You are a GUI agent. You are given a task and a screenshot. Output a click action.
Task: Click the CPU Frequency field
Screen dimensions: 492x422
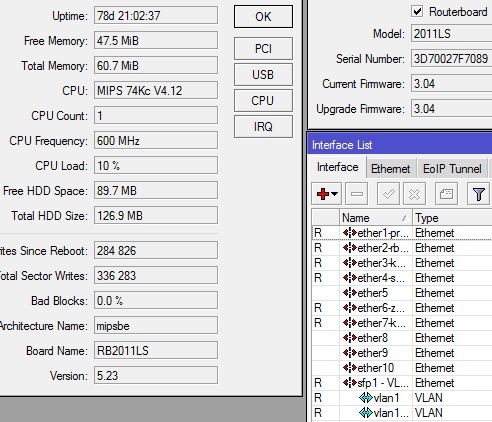pyautogui.click(x=156, y=140)
